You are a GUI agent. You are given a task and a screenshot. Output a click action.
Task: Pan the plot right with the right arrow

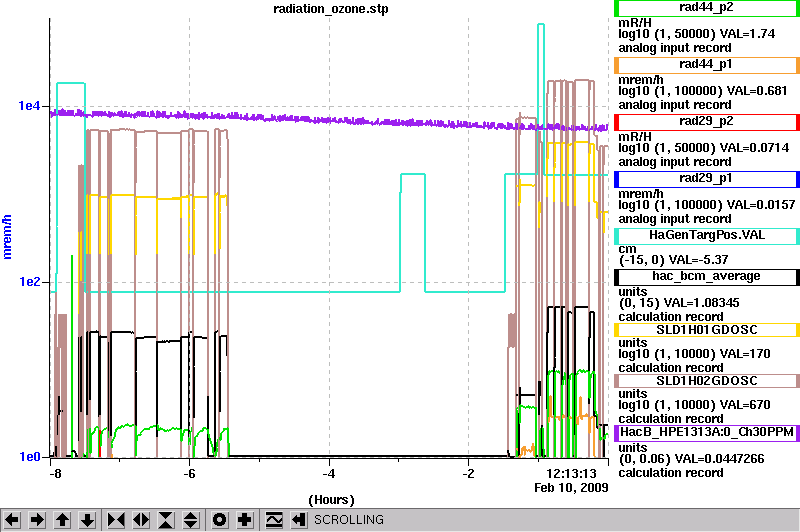click(x=37, y=520)
